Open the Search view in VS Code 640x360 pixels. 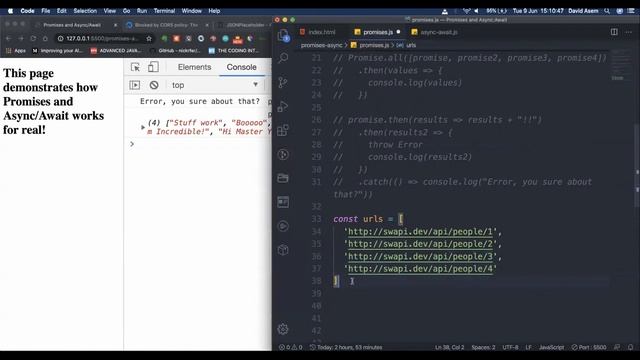tap(283, 58)
